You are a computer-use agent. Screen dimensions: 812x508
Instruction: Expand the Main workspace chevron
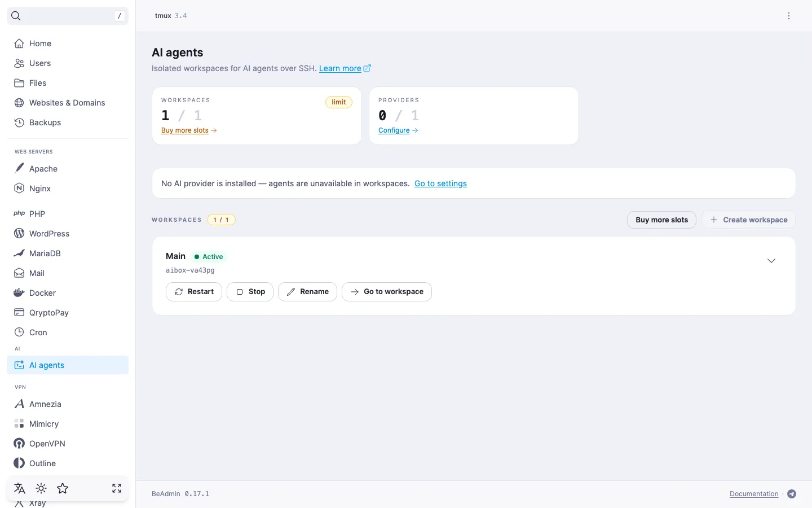(771, 261)
